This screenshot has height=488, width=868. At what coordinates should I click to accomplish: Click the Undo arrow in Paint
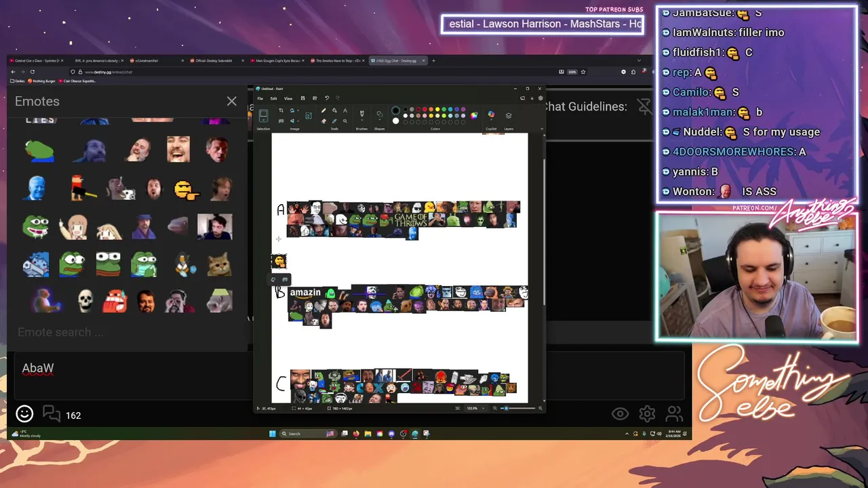327,98
